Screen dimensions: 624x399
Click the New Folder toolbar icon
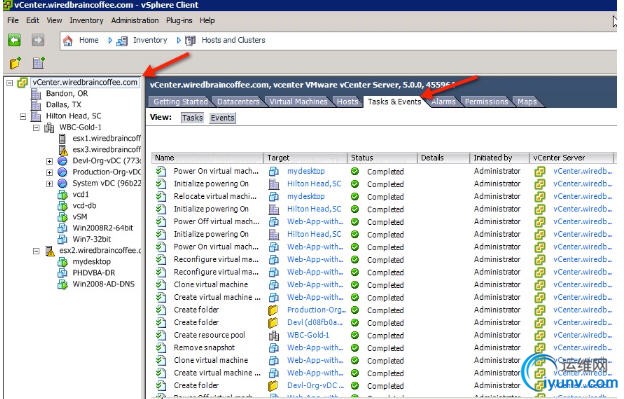pyautogui.click(x=15, y=63)
